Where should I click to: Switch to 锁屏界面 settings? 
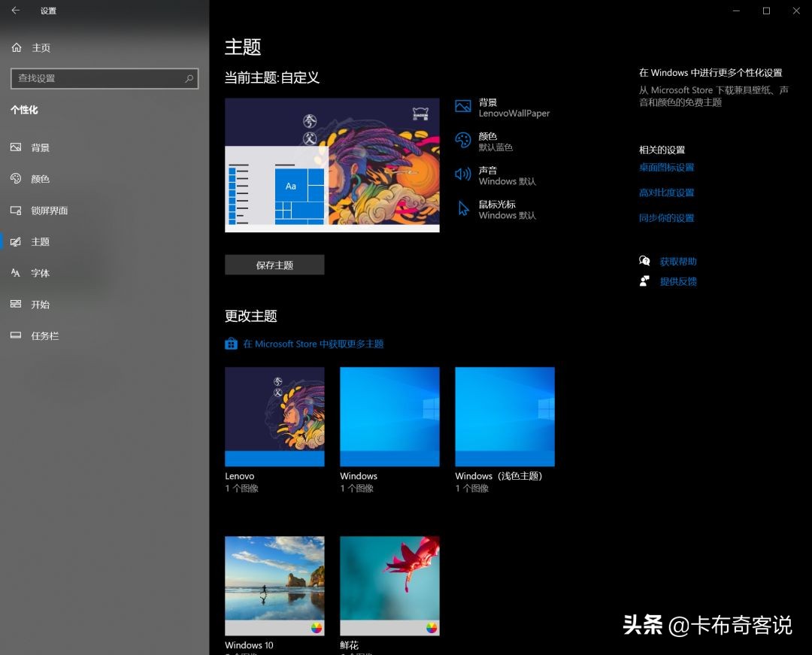click(x=50, y=211)
